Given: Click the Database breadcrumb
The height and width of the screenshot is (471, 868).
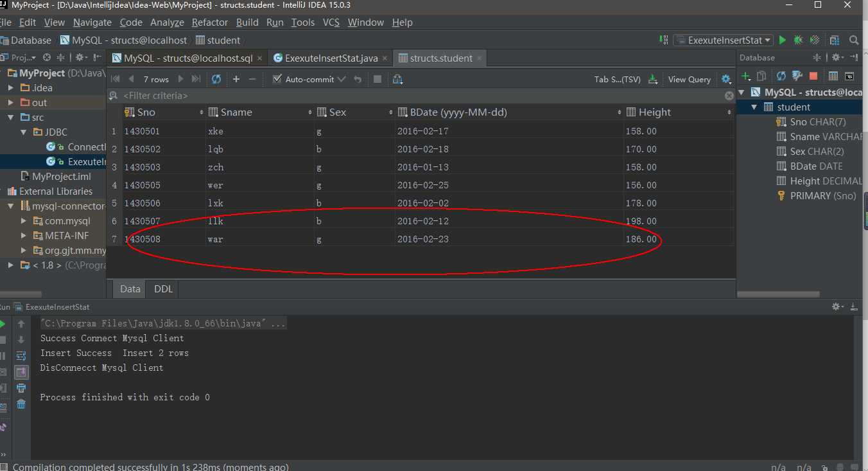Looking at the screenshot, I should point(26,40).
